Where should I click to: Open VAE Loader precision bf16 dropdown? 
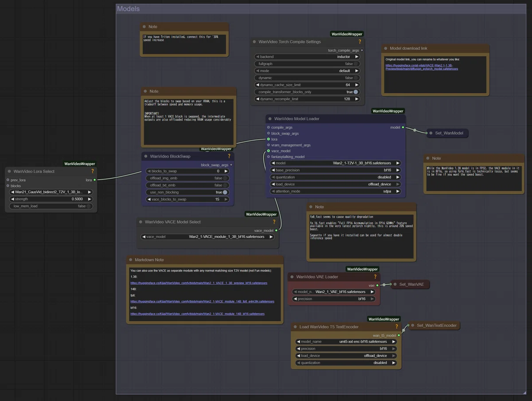(334, 299)
